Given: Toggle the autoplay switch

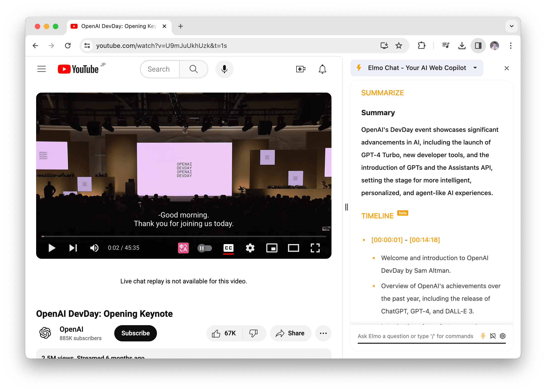Looking at the screenshot, I should point(204,248).
